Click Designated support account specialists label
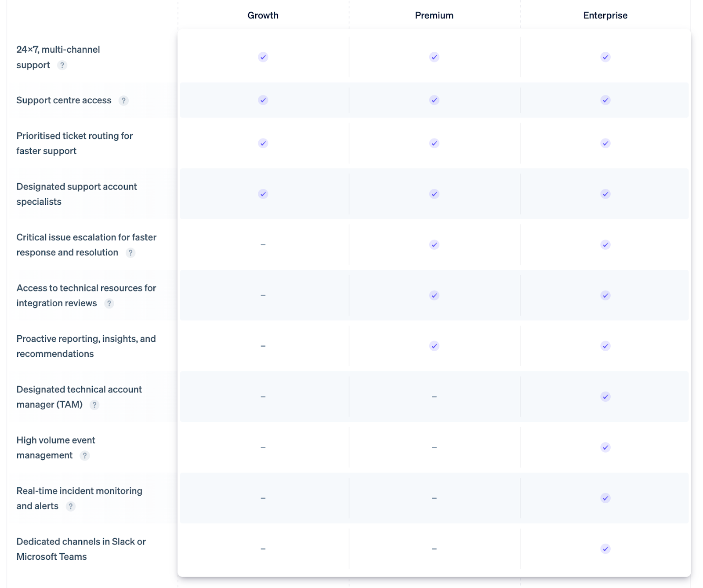The width and height of the screenshot is (703, 588). click(76, 194)
